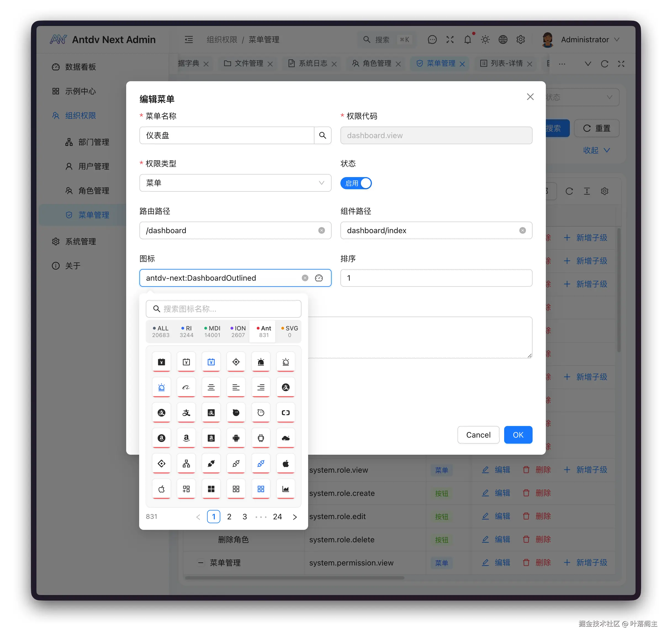Image resolution: width=672 pixels, height=642 pixels.
Task: Confirm the dialog with OK
Action: [x=518, y=435]
